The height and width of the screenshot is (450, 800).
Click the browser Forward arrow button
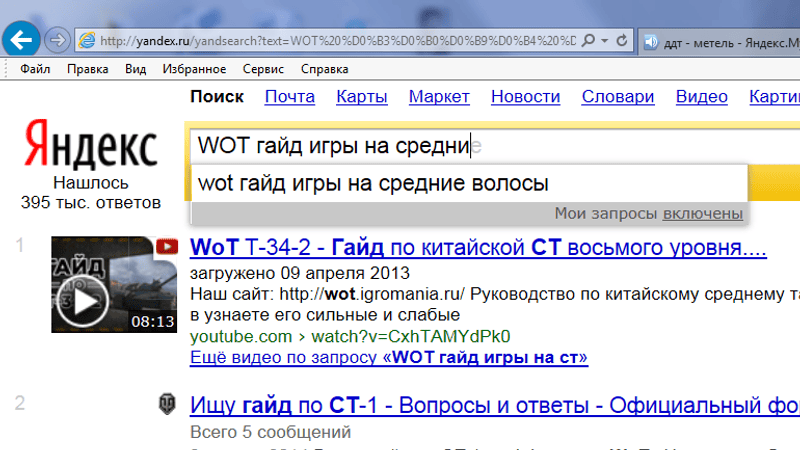point(57,40)
